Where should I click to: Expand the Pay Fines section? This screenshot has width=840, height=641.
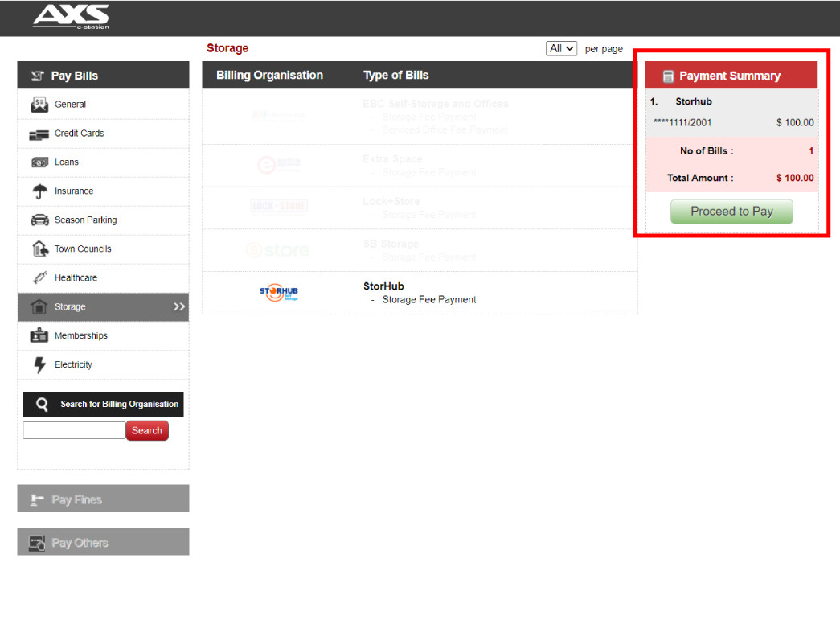click(104, 499)
